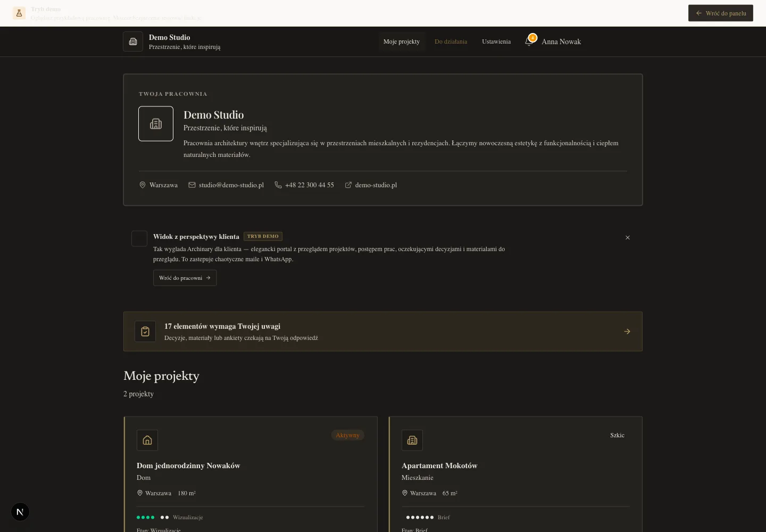This screenshot has height=532, width=766.
Task: Open project 'Dom jednorodzinny Nowaków'
Action: click(188, 465)
